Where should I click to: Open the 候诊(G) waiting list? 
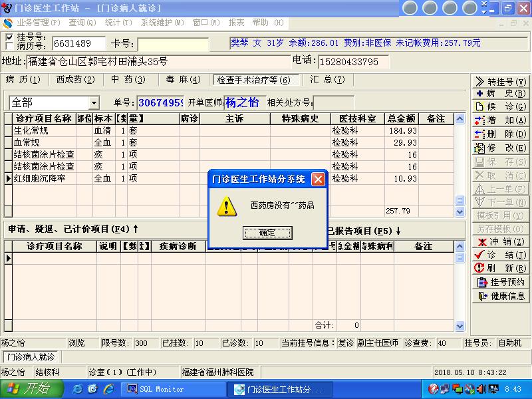point(501,106)
